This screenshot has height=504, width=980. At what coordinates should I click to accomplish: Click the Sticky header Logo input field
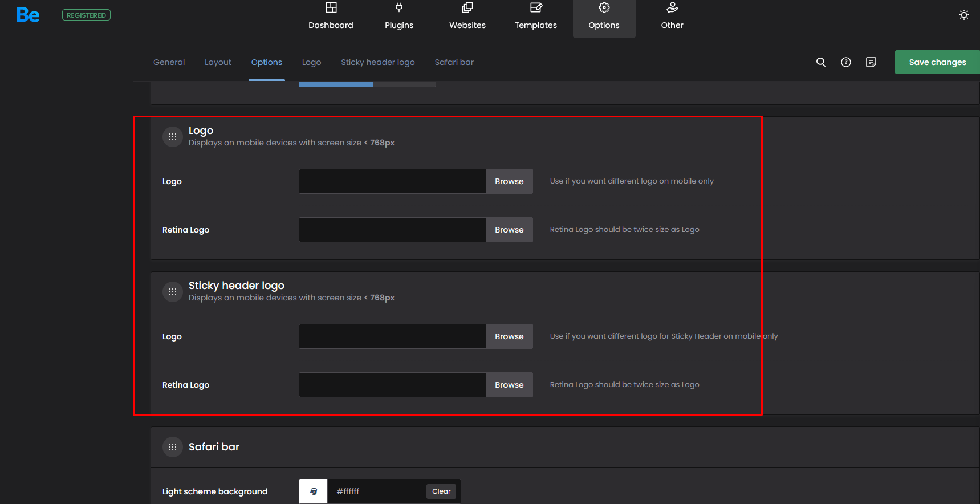[x=392, y=336]
